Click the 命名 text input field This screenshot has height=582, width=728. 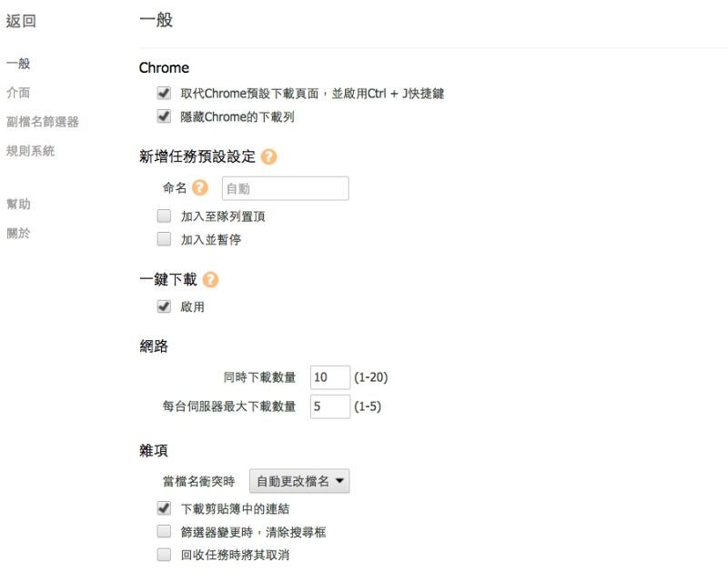285,189
